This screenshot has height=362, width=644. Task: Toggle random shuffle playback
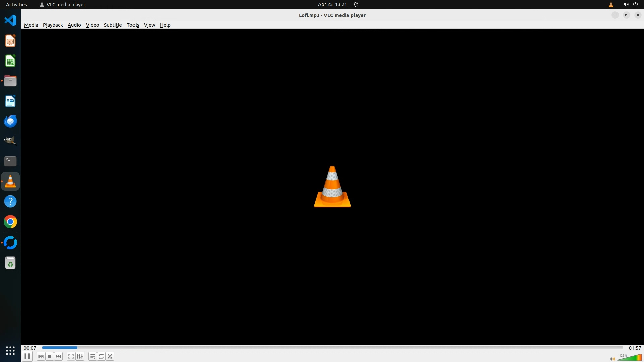pos(110,356)
